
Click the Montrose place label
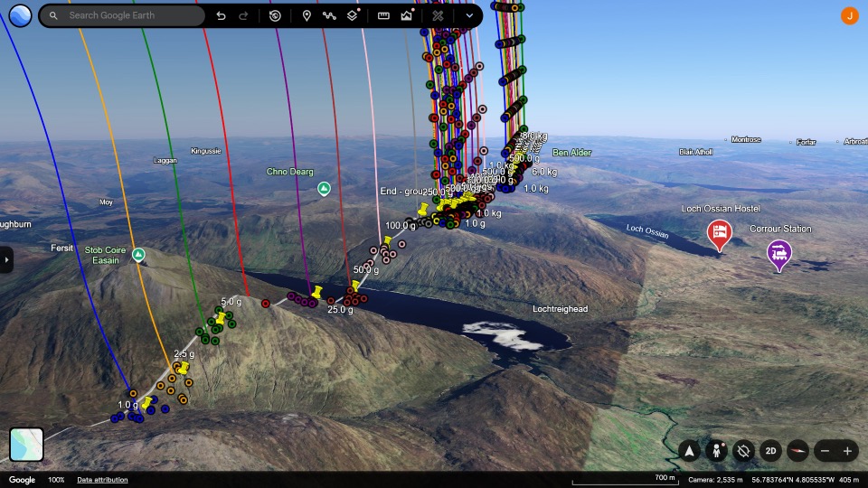[x=746, y=139]
